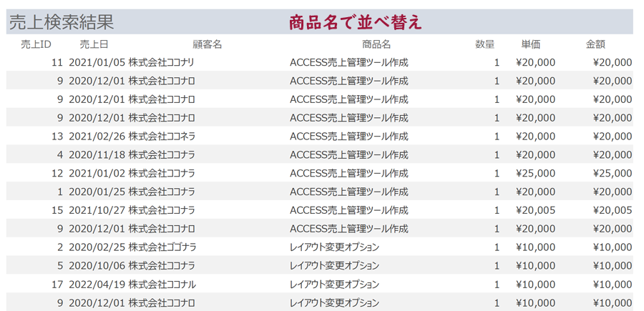The height and width of the screenshot is (311, 644).
Task: Click sales ID cell 12
Action: [57, 173]
